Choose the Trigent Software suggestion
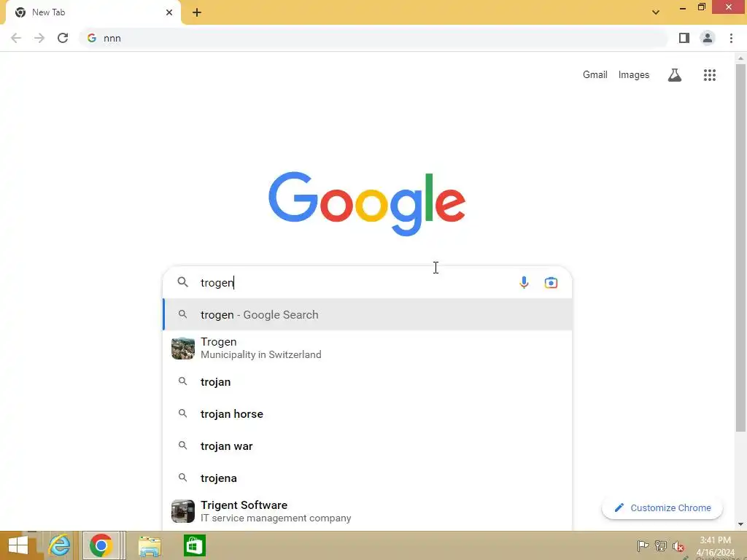Screen dimensions: 747x560 click(x=368, y=511)
